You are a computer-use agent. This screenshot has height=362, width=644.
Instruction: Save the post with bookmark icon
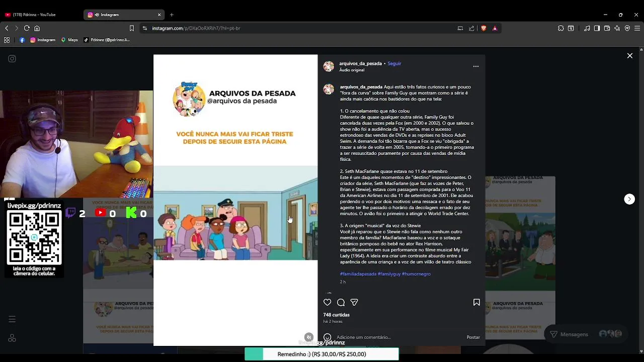tap(476, 302)
